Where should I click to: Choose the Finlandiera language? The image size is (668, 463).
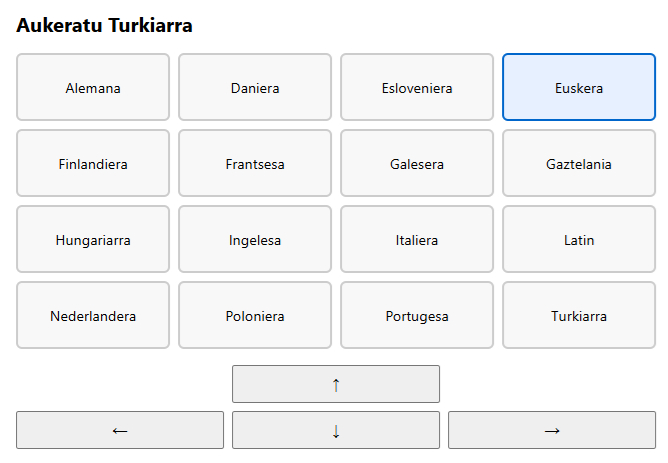point(93,164)
